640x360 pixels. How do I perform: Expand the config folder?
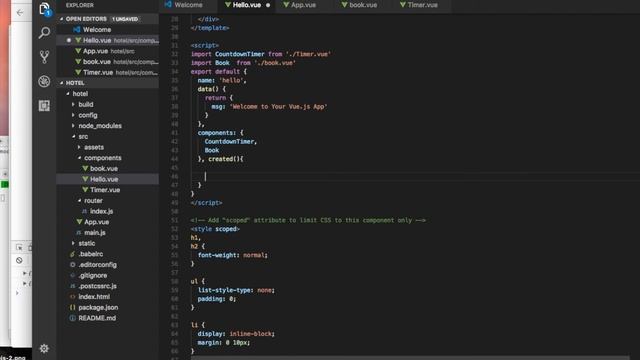(x=73, y=115)
